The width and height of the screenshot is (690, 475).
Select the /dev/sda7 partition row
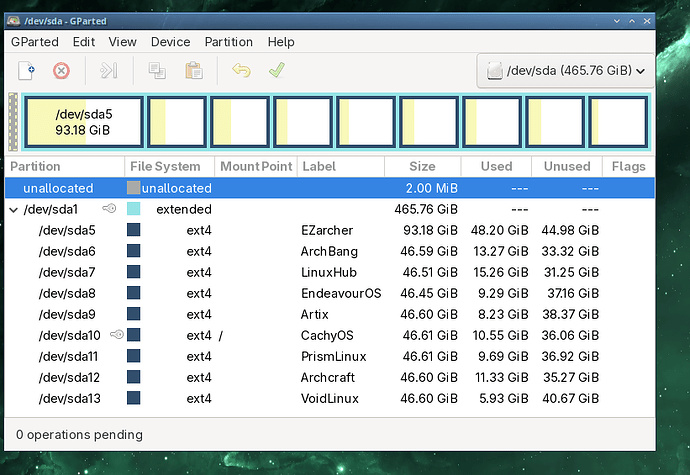330,272
